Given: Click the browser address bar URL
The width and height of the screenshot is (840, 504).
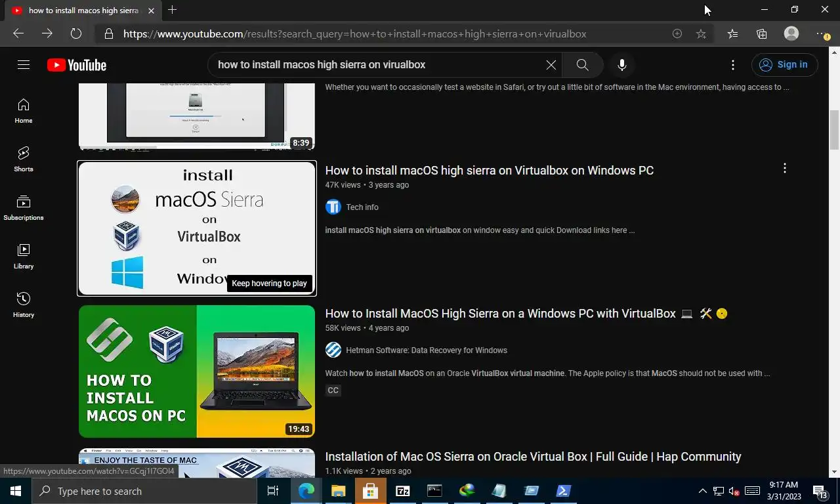Looking at the screenshot, I should pos(354,33).
